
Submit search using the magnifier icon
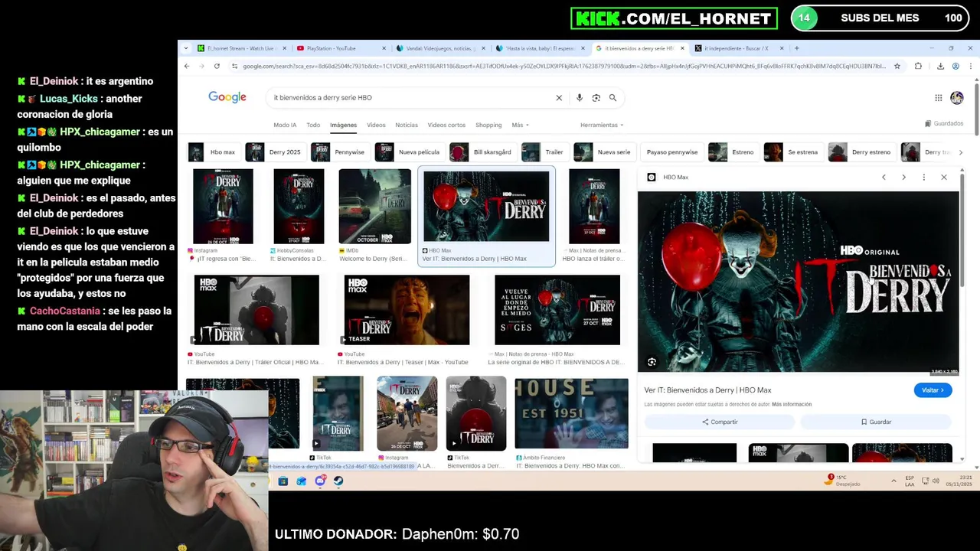click(612, 98)
